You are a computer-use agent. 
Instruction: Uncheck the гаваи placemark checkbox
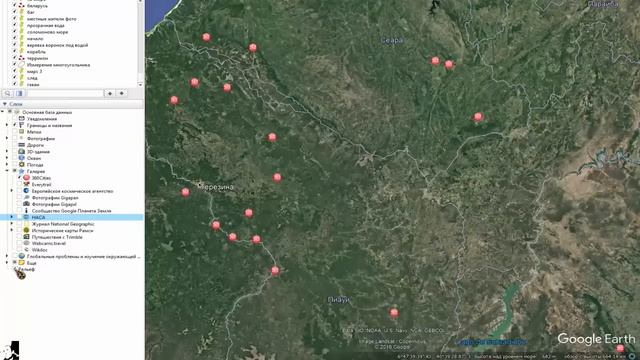point(15,84)
